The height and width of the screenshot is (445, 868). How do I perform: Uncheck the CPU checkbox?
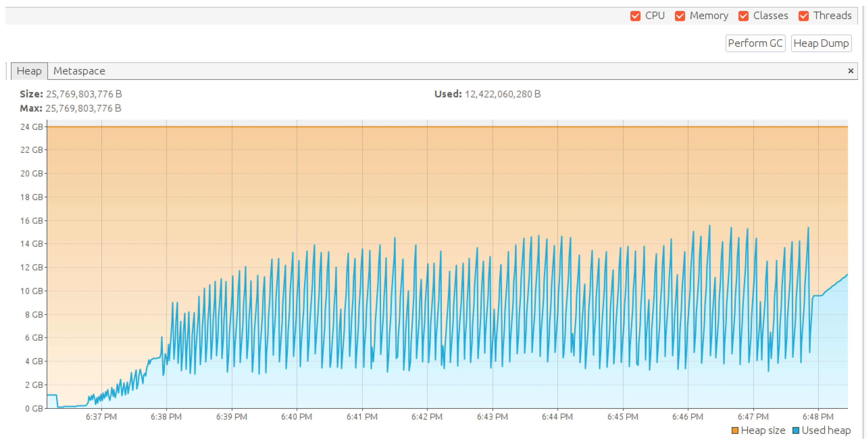[x=635, y=16]
